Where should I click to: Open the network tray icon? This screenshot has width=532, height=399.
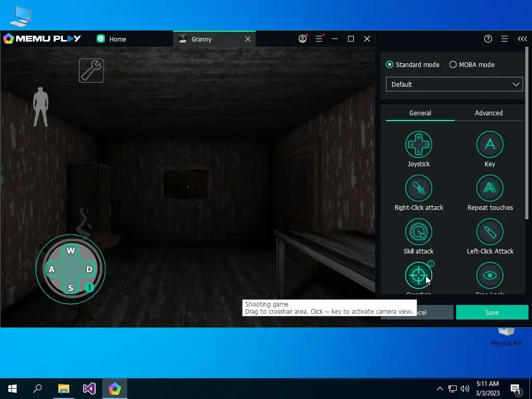(453, 389)
